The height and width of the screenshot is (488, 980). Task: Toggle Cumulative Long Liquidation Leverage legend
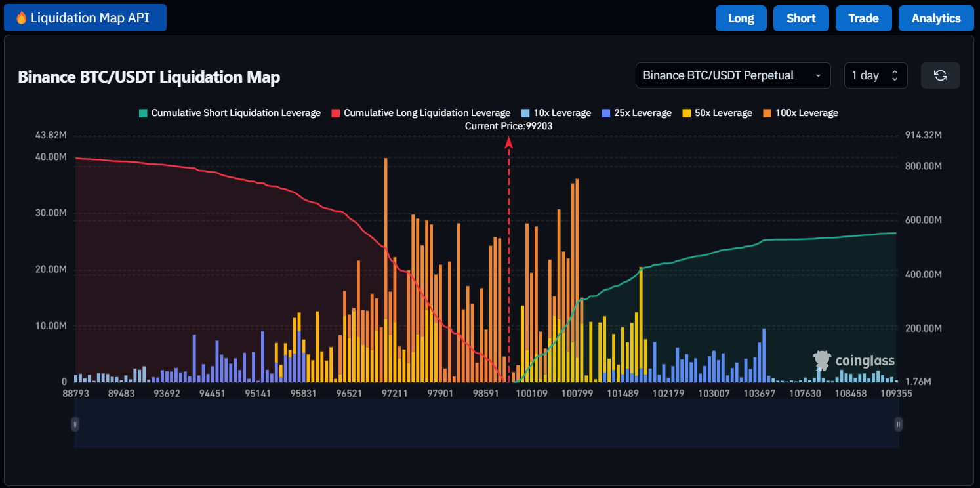(420, 113)
